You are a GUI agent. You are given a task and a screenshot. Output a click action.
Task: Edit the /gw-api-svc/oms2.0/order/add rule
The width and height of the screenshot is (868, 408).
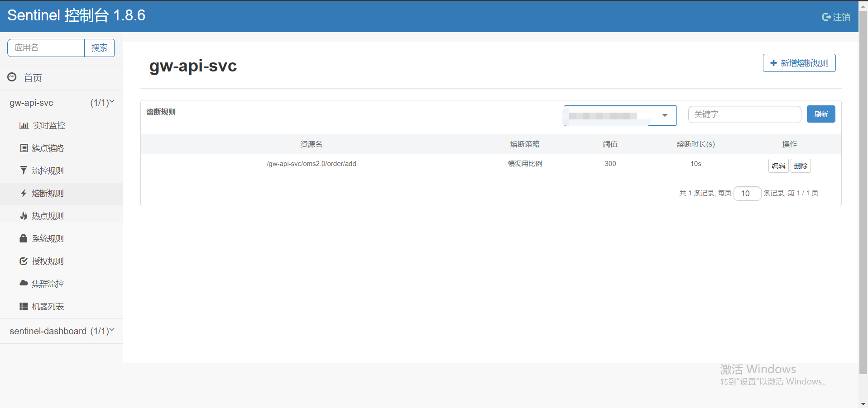778,166
